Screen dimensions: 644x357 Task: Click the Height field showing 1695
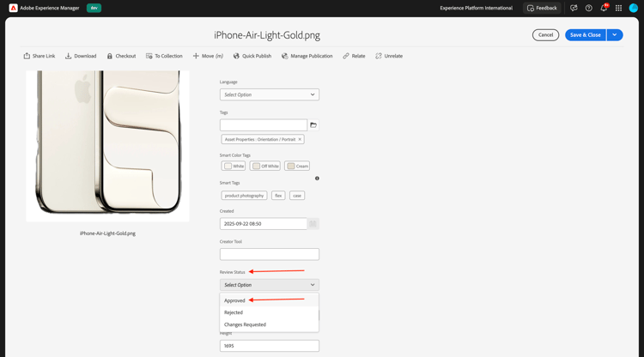click(x=270, y=346)
